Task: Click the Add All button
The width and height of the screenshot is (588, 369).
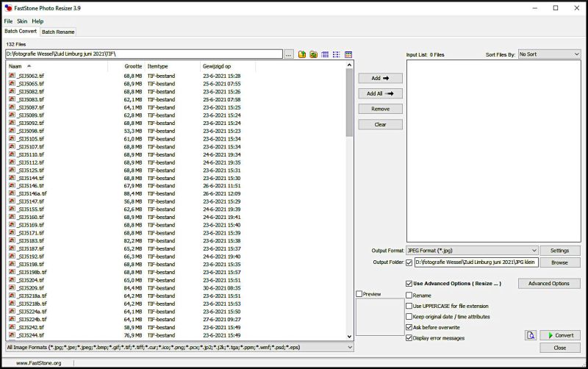Action: pos(380,93)
